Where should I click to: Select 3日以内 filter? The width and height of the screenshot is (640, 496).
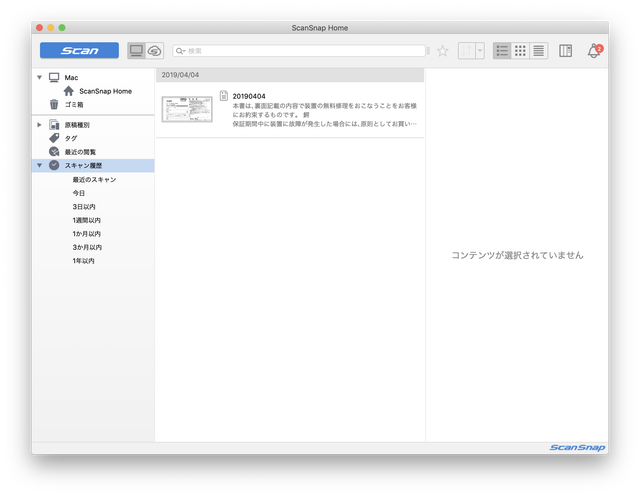pyautogui.click(x=84, y=207)
